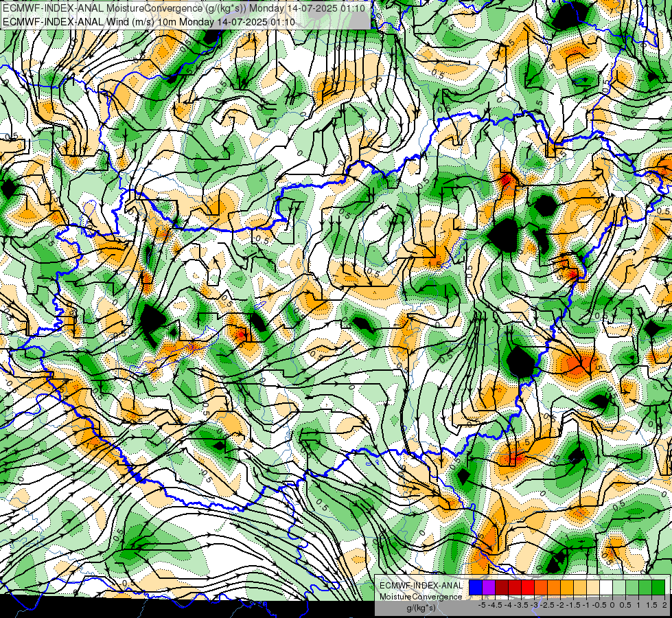Image resolution: width=672 pixels, height=618 pixels.
Task: Click the -2.5 tick label in the legend
Action: click(547, 605)
